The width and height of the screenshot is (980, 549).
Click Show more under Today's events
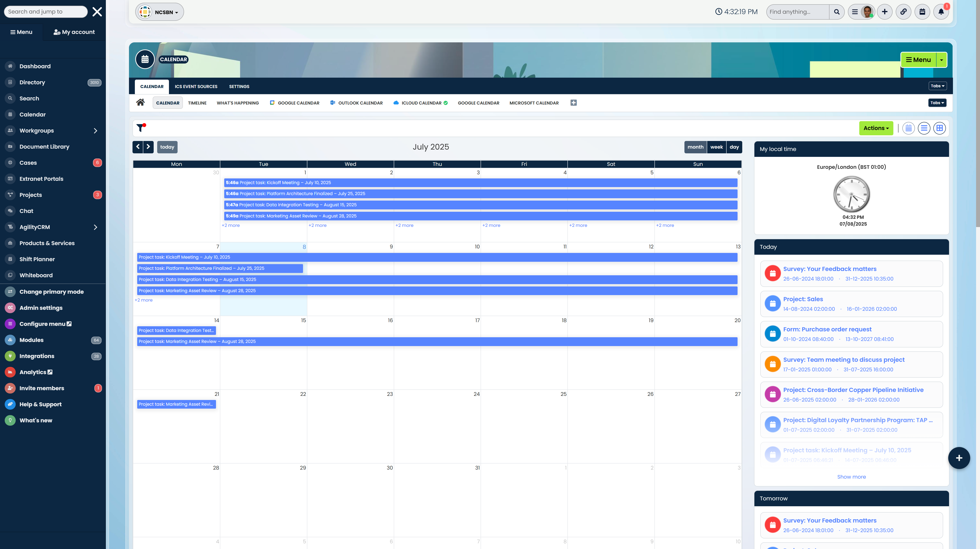pos(851,476)
